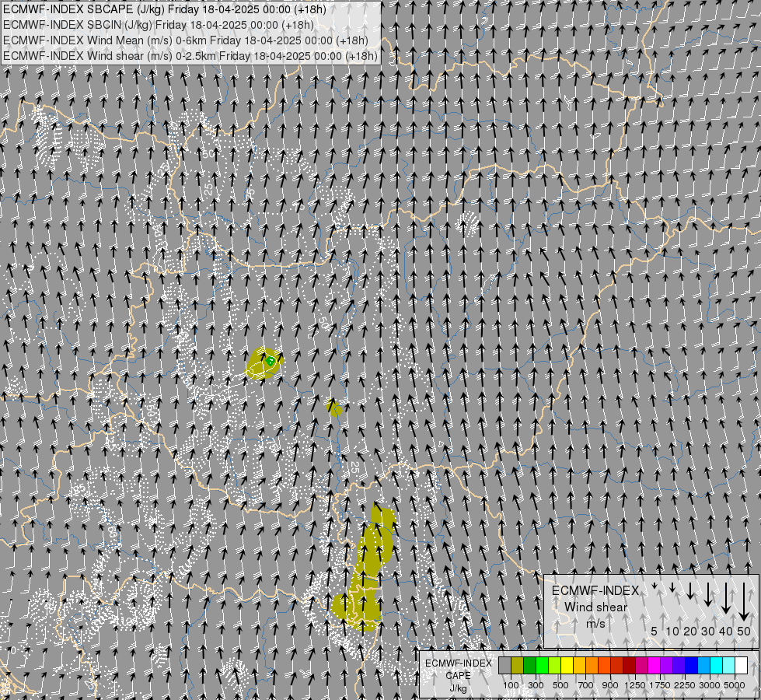Screen dimensions: 761x700
Task: Click the 50 m/s wind shear legend arrow
Action: [744, 602]
